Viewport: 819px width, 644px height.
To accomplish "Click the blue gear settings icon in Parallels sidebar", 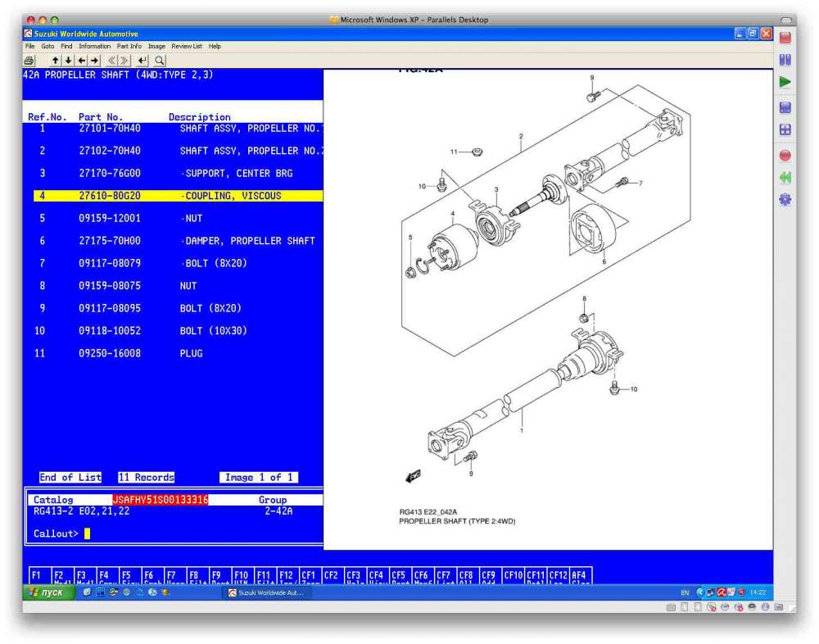I will tap(785, 200).
